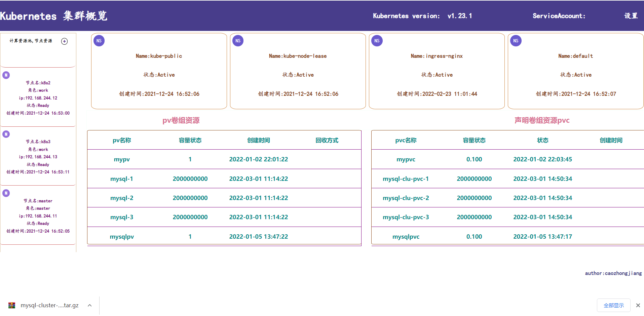Viewport: 644px width, 316px height.
Task: Click pvc名称 column header
Action: click(406, 140)
